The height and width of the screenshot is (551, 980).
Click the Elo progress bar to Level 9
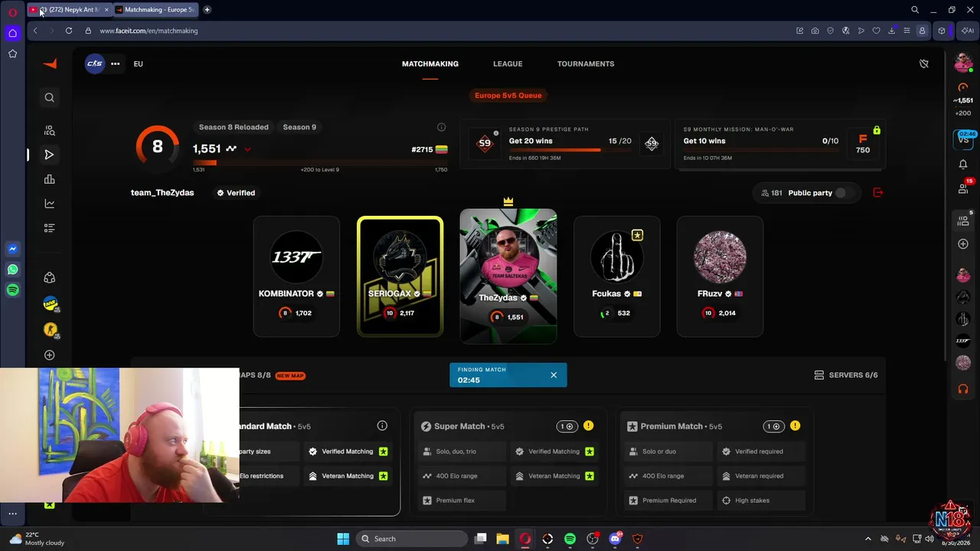[x=320, y=162]
